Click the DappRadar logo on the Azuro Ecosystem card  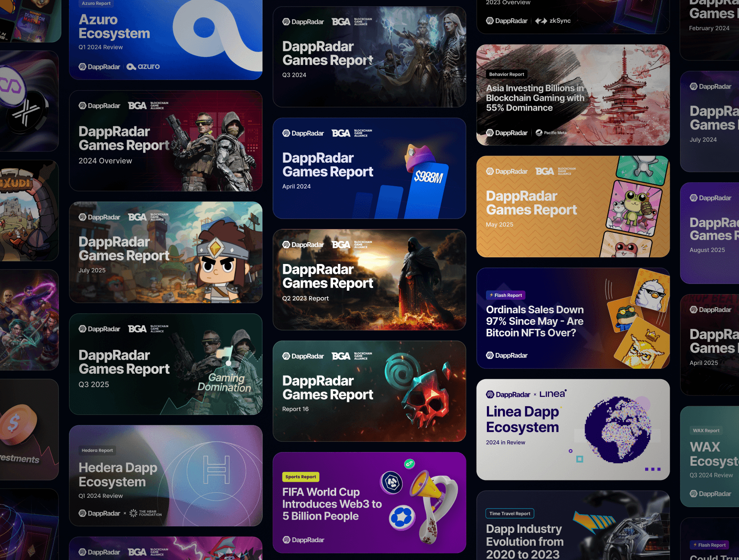99,67
